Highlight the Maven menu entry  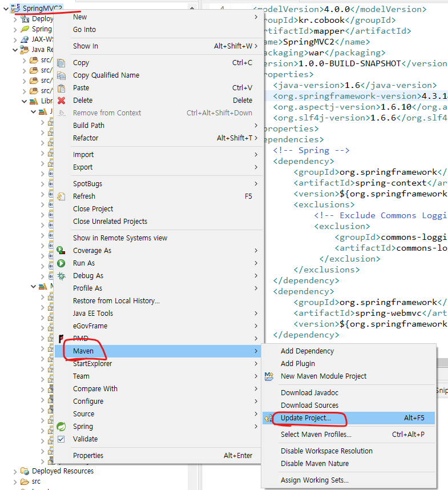[x=158, y=351]
